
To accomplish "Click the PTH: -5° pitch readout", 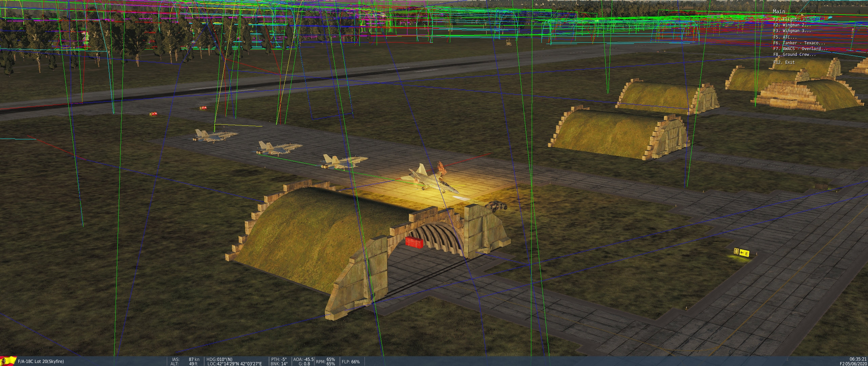I will [279, 360].
